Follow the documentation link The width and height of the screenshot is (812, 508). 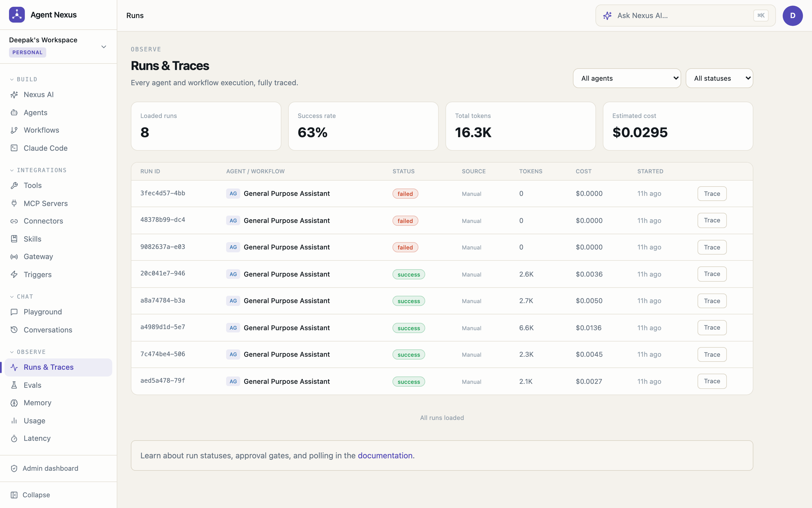[385, 456]
